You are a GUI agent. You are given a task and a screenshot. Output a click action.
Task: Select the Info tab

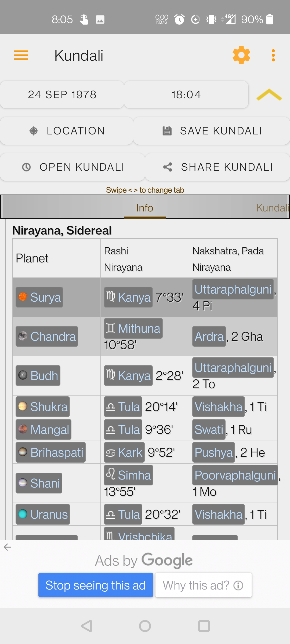(145, 208)
